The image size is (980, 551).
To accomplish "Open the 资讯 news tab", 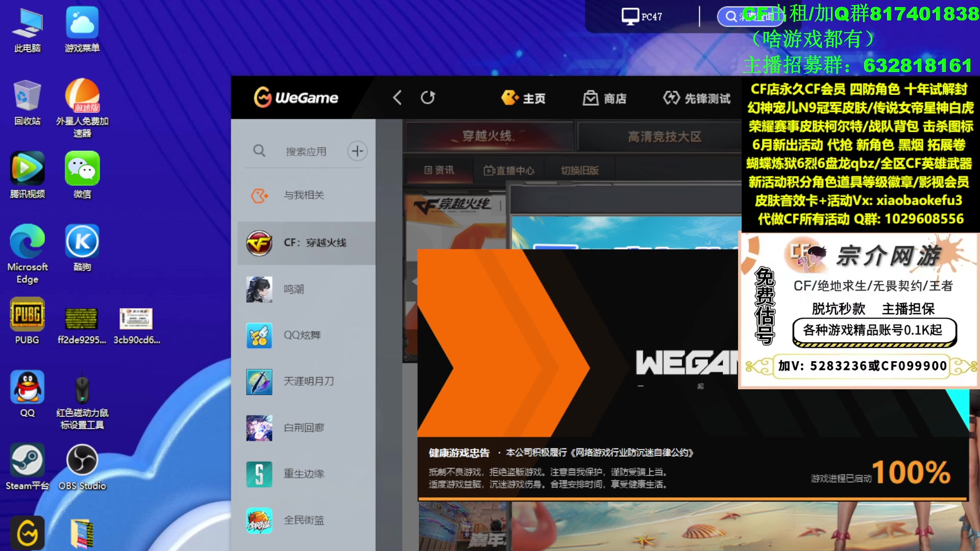I will tap(439, 170).
